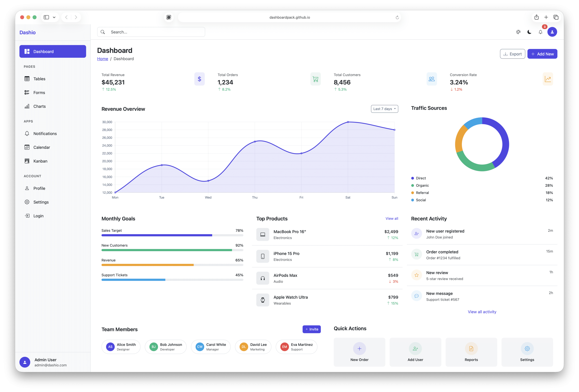579x392 pixels.
Task: Toggle the browser sidebar panel
Action: [46, 17]
